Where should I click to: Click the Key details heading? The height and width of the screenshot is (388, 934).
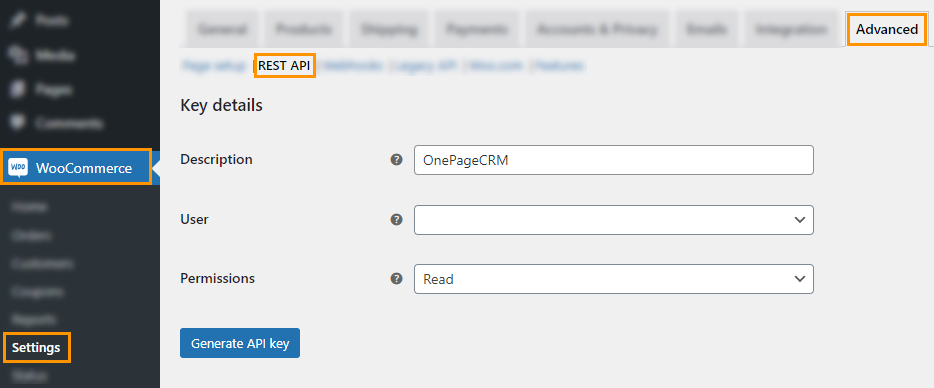[221, 106]
